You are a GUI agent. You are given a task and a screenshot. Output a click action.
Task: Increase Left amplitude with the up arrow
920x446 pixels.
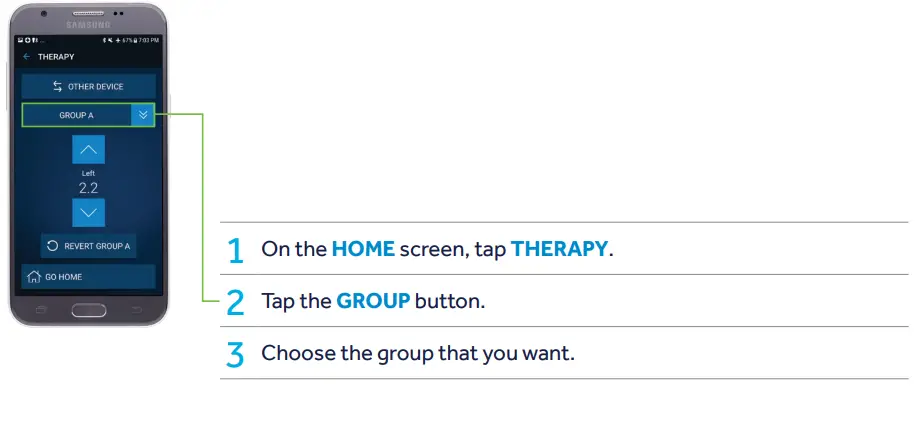click(88, 151)
